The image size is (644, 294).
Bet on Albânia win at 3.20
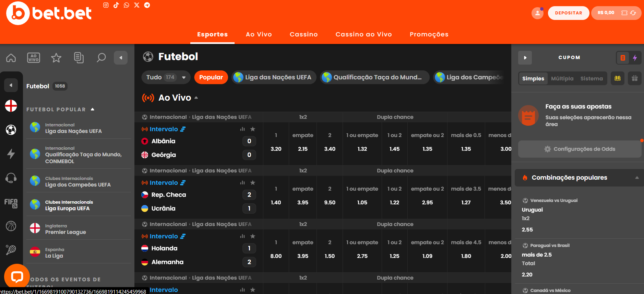pos(276,149)
